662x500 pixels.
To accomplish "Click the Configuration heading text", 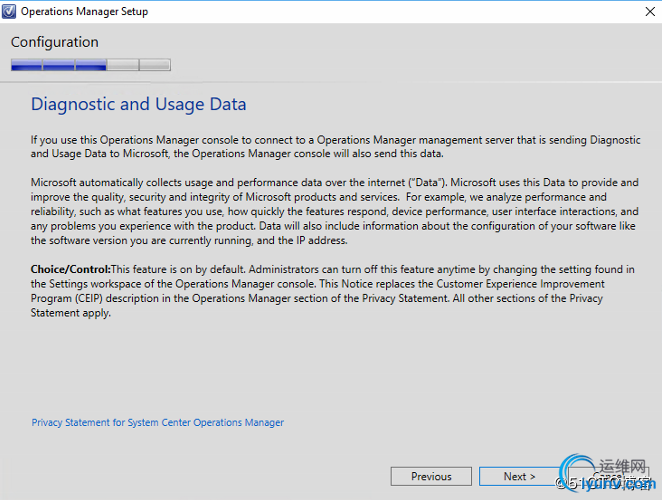I will coord(55,42).
